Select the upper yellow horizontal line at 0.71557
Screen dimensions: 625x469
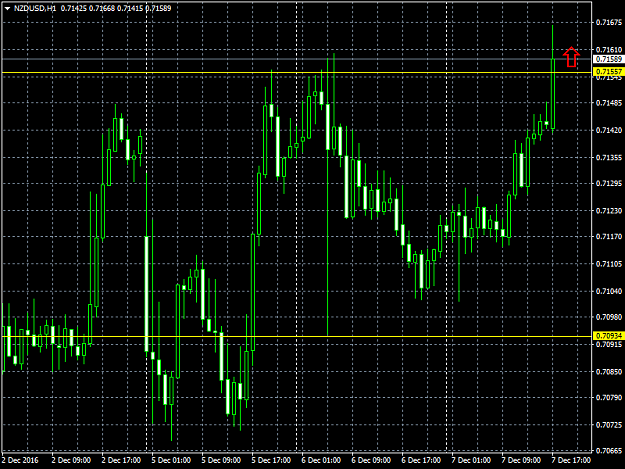tap(297, 73)
